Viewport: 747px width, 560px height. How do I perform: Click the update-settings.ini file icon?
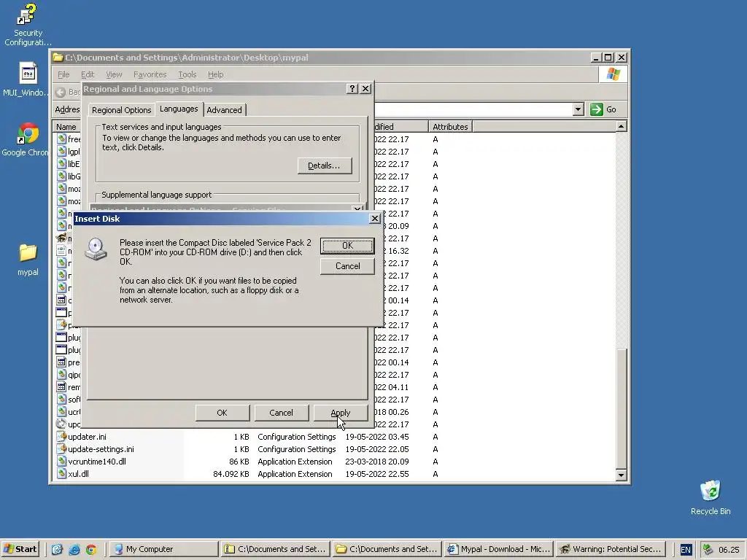[x=61, y=448]
